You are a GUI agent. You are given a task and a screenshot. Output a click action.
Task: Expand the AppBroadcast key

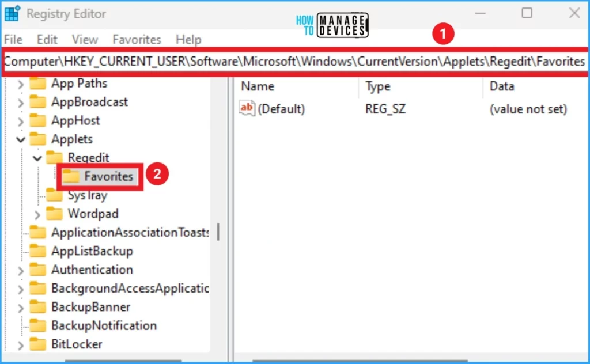(x=21, y=103)
